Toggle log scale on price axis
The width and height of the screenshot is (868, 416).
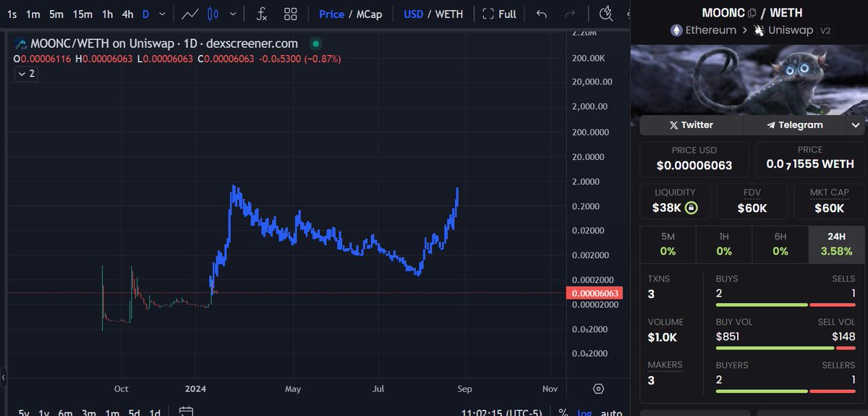point(584,412)
